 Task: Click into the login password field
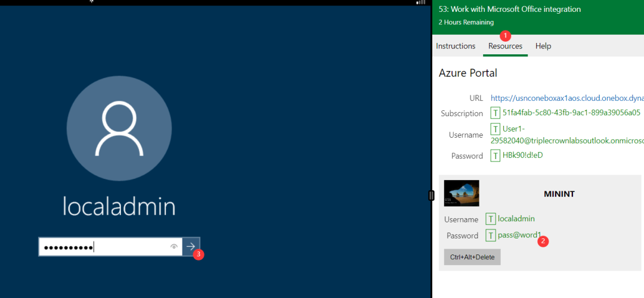(110, 247)
